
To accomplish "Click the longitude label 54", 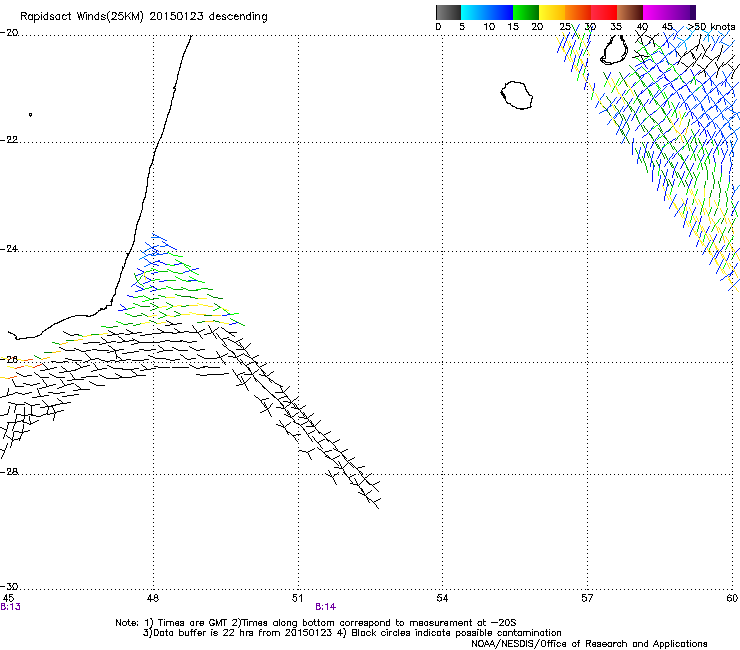I will (442, 598).
